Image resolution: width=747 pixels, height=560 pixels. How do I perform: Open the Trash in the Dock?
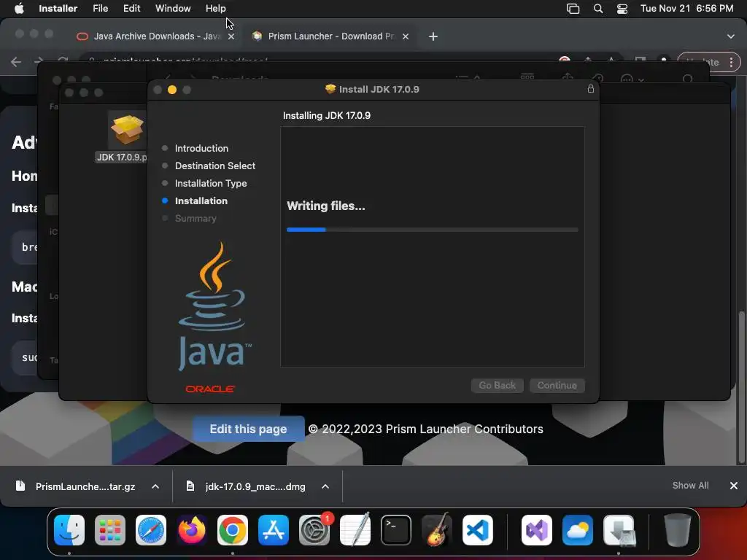pyautogui.click(x=678, y=530)
